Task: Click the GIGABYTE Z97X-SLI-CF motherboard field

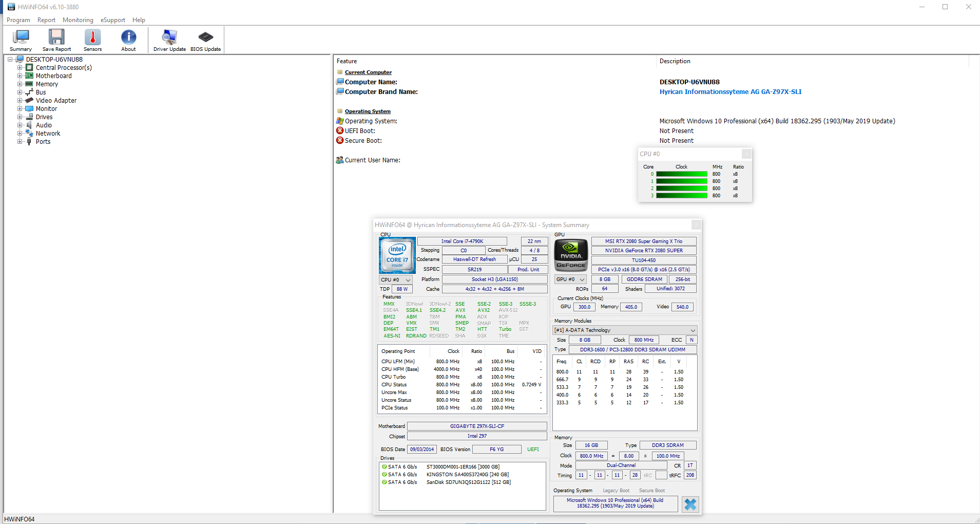Action: [477, 426]
